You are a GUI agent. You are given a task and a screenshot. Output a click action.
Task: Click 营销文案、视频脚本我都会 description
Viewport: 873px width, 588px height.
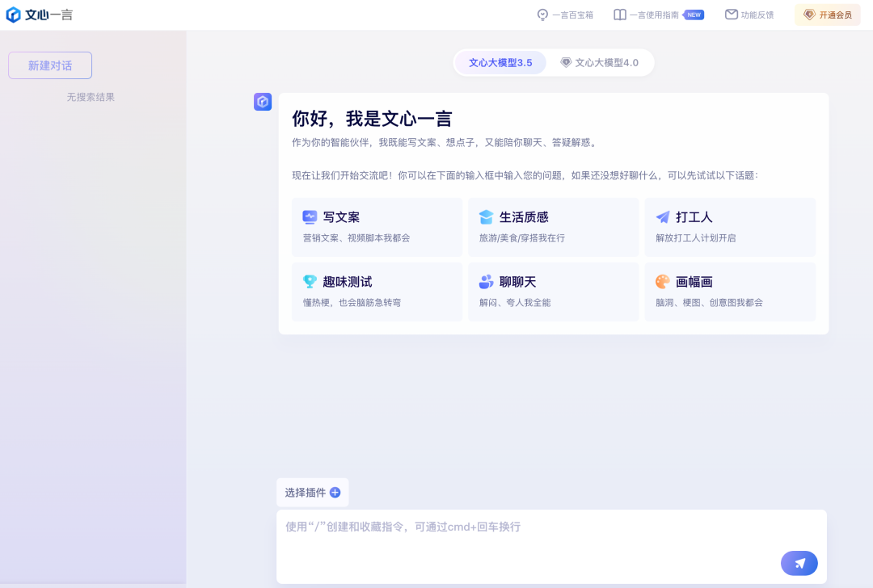click(x=356, y=238)
